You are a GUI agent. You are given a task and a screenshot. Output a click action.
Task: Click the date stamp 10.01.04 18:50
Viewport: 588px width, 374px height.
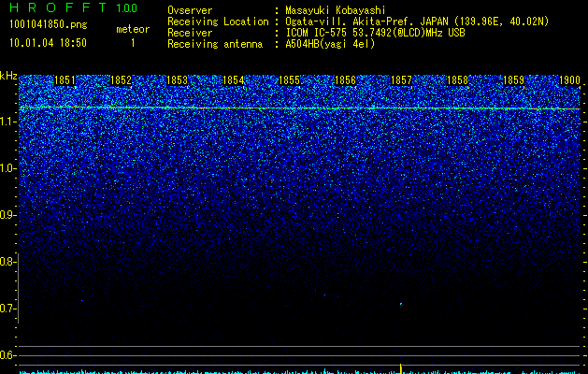pos(48,43)
